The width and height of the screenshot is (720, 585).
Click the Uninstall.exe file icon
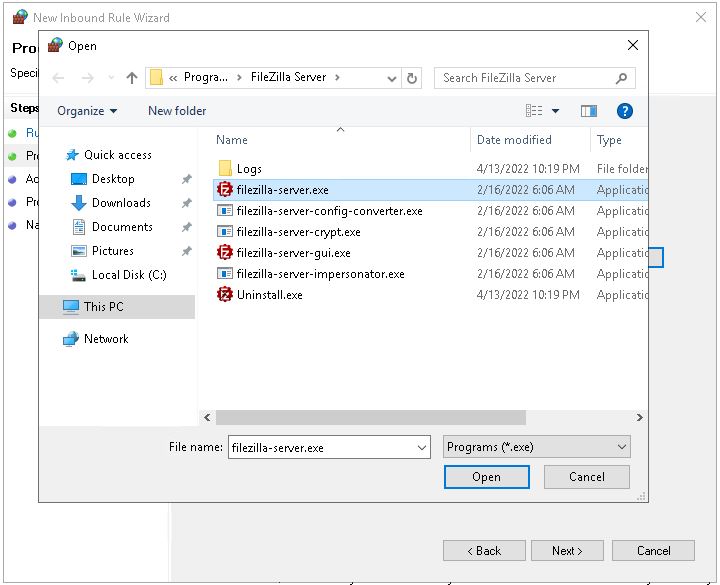(225, 295)
